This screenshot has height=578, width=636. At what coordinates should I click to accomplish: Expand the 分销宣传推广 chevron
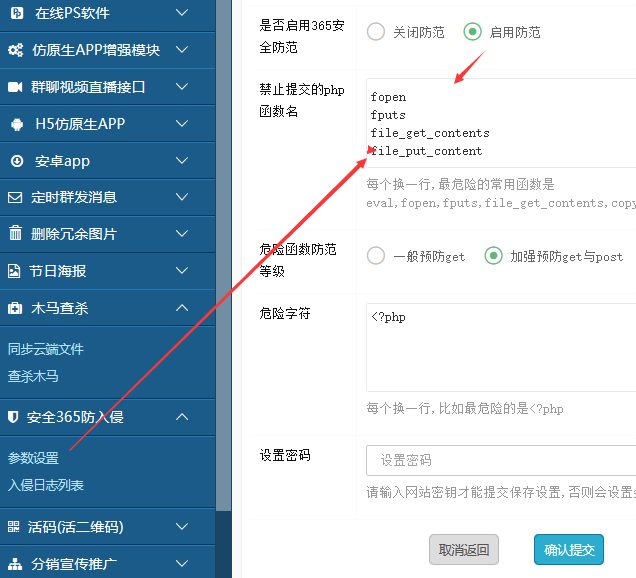(x=182, y=563)
